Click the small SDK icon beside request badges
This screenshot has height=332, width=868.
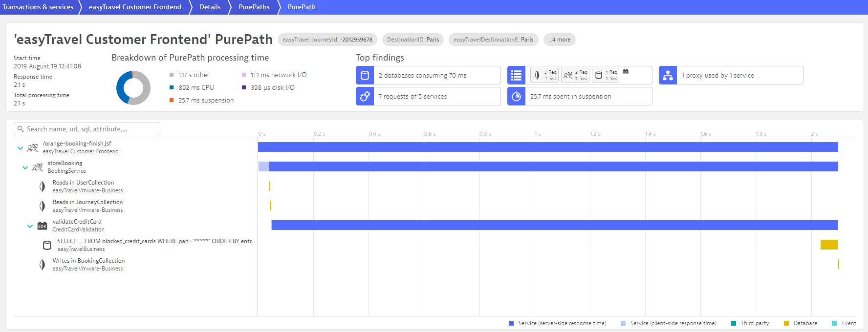point(626,71)
